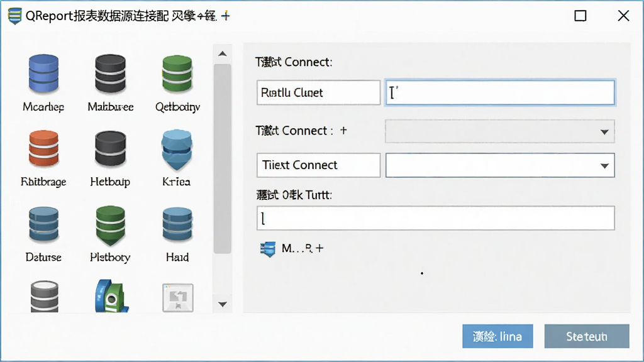Screen dimensions: 644x362
Task: Click the blue test button labeled lina
Action: point(498,336)
